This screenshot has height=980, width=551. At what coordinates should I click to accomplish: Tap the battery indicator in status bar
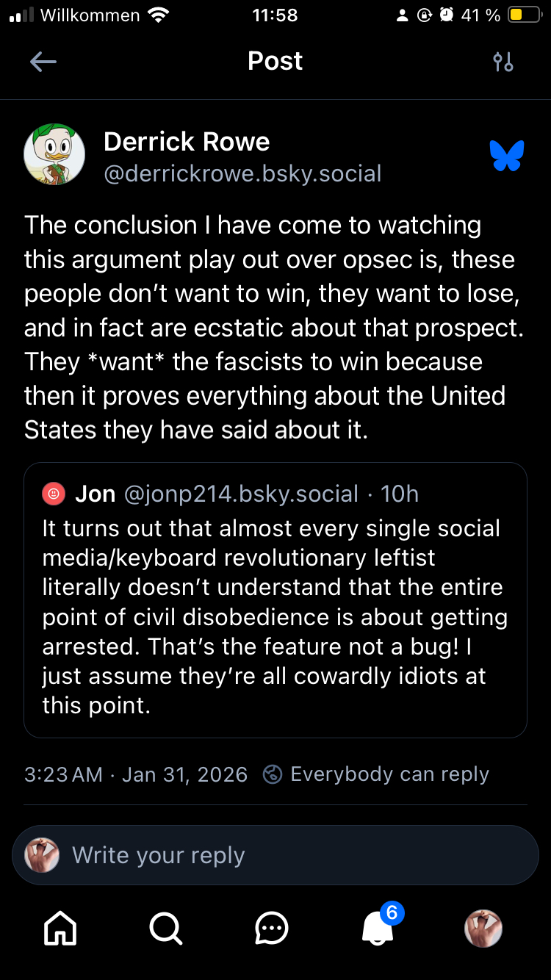[525, 15]
